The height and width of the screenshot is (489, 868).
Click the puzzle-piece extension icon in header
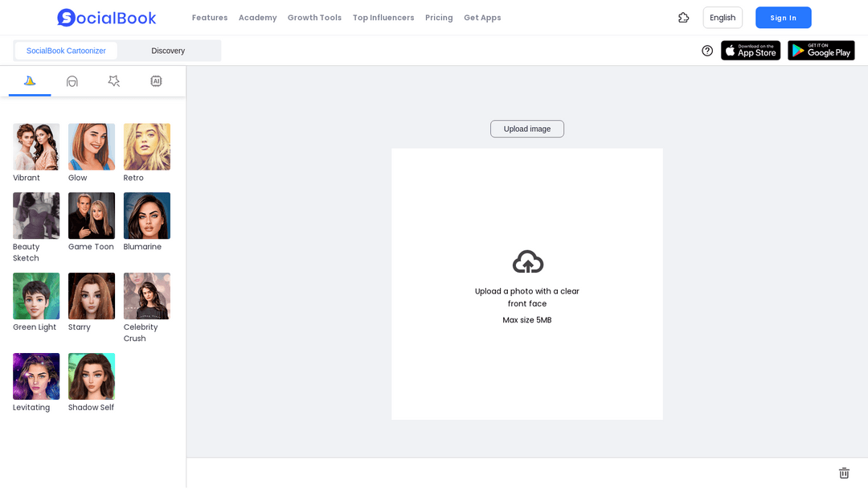point(683,17)
